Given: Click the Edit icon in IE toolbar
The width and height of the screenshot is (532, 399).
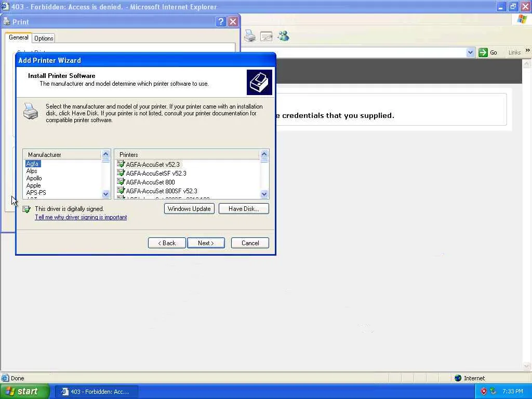Looking at the screenshot, I should coord(267,36).
